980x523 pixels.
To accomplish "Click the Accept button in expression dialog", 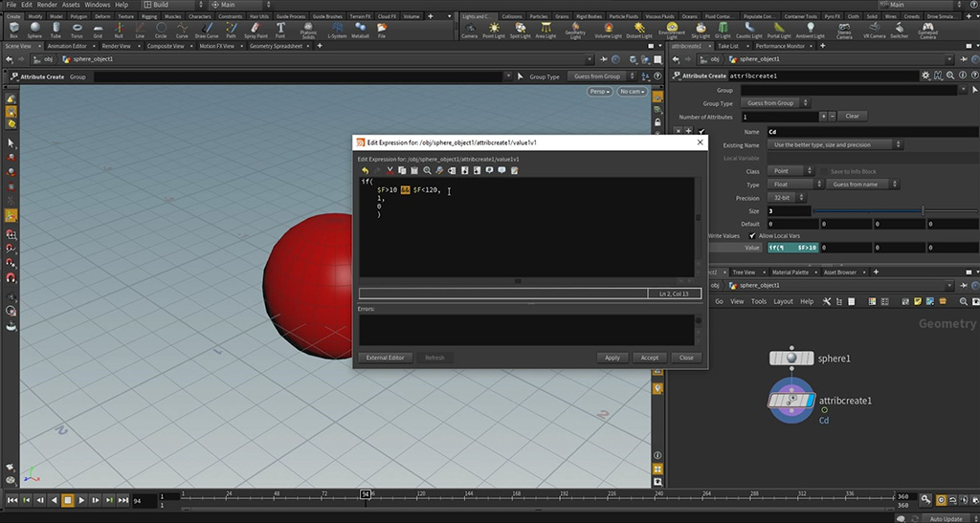I will [650, 358].
